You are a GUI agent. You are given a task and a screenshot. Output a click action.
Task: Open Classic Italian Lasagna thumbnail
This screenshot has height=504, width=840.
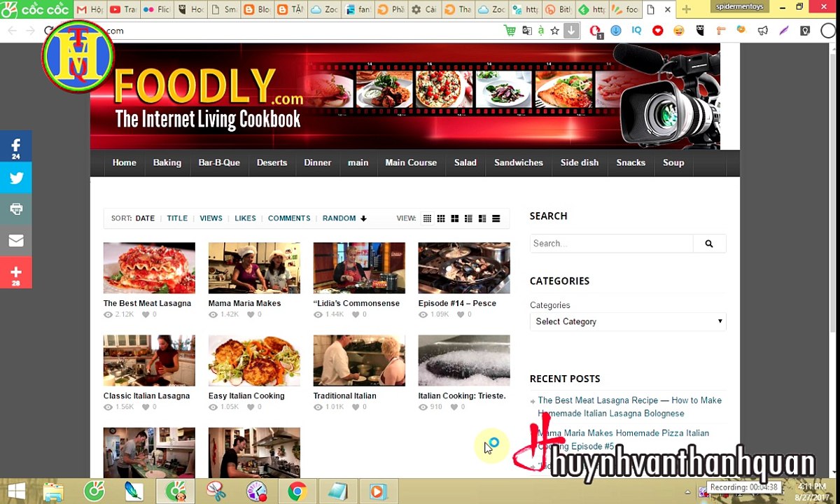(149, 360)
